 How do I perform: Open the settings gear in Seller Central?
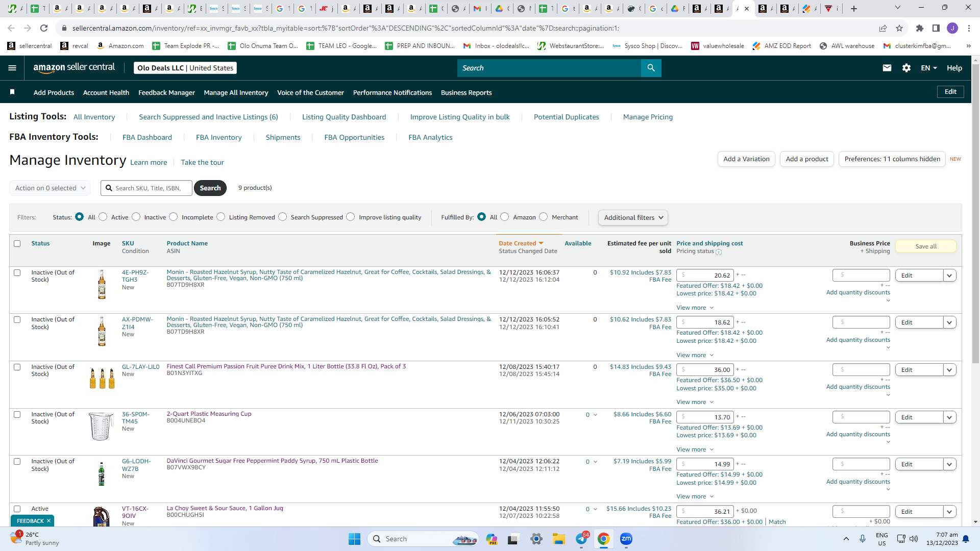click(x=906, y=68)
